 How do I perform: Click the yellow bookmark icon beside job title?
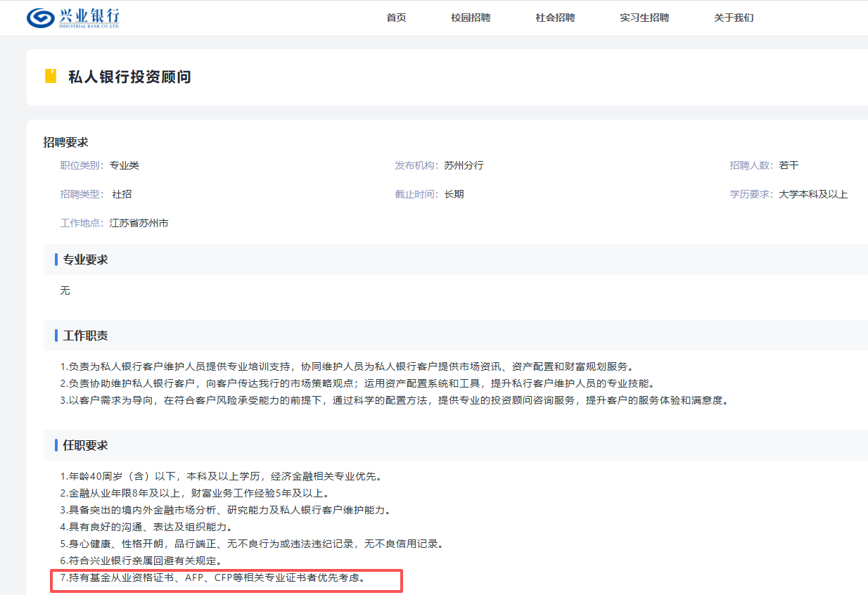(51, 76)
